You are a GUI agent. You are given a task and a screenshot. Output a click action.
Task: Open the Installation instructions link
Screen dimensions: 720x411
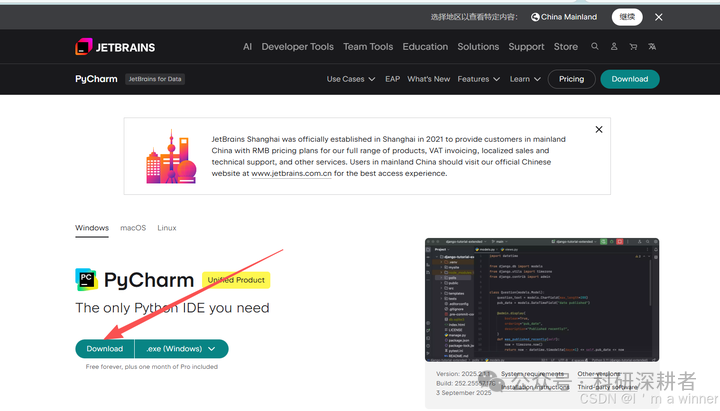click(x=535, y=387)
